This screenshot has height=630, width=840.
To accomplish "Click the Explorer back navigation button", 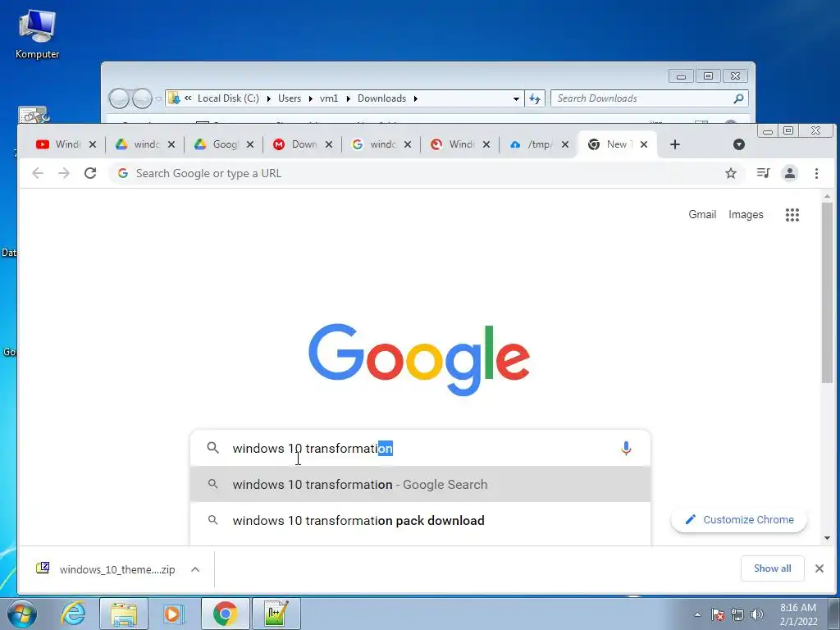I will point(119,98).
